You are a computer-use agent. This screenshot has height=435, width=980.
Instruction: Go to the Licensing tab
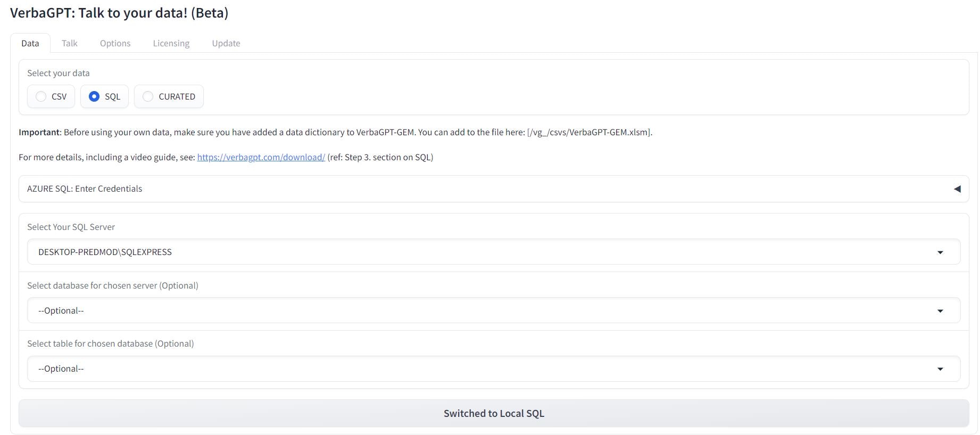click(x=171, y=43)
